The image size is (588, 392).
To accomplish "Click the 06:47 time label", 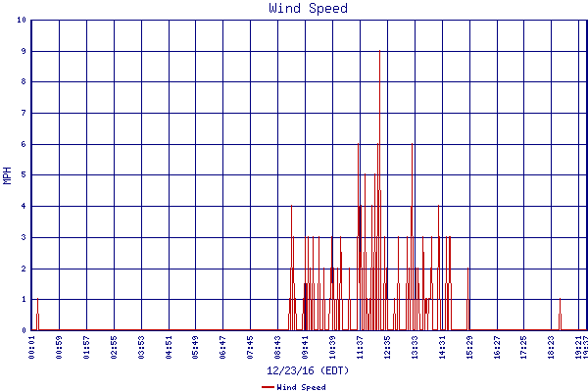I will click(222, 347).
